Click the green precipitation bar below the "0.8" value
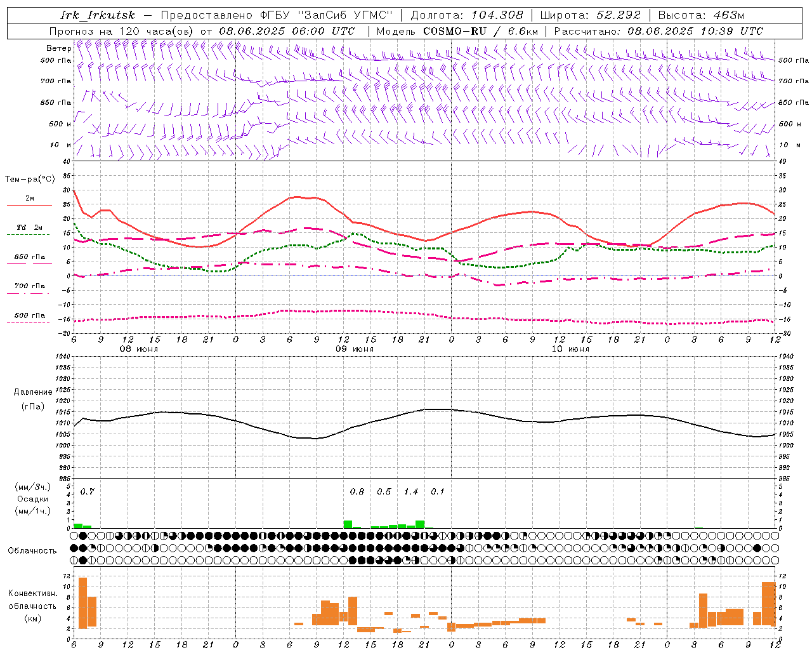 [348, 524]
